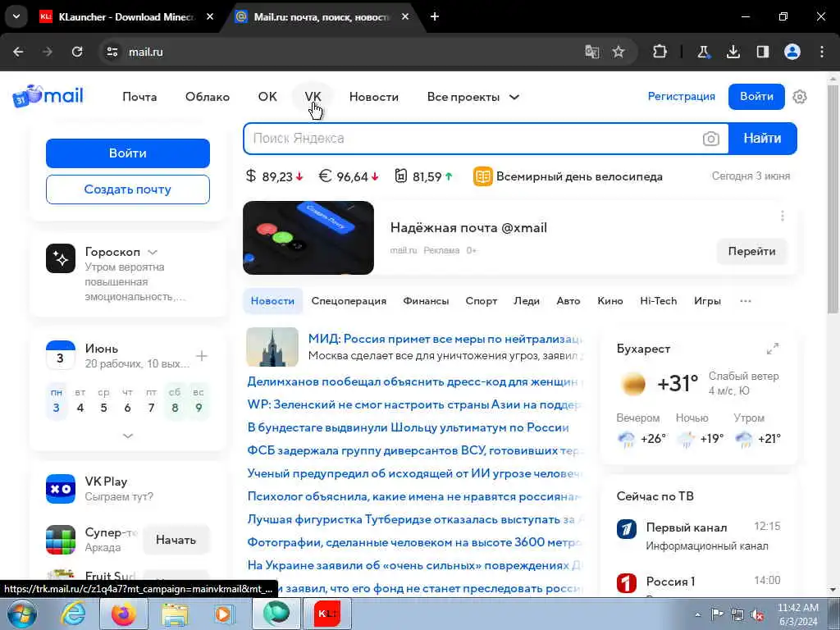Viewport: 840px width, 630px height.
Task: Open the browser Downloads icon
Action: tap(733, 52)
